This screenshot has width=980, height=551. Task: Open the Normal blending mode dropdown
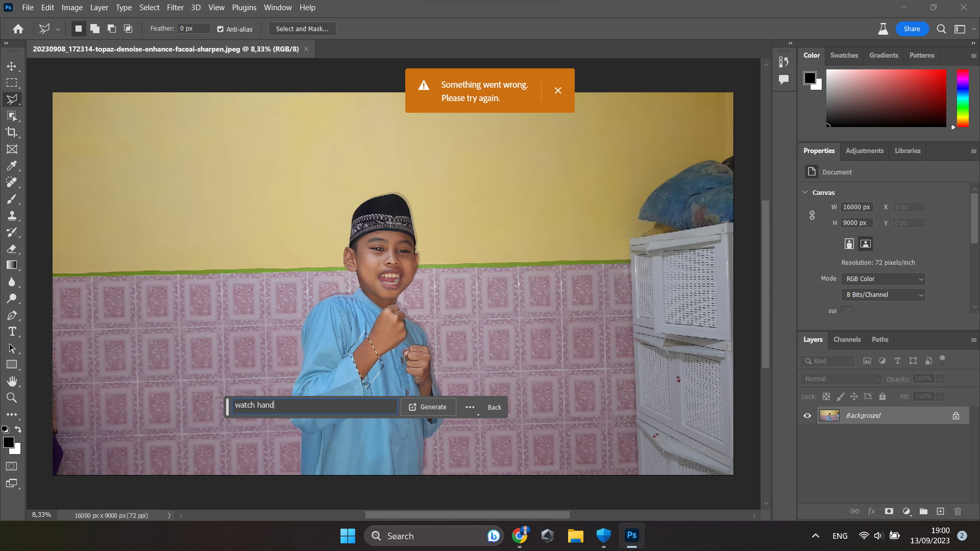pyautogui.click(x=840, y=379)
